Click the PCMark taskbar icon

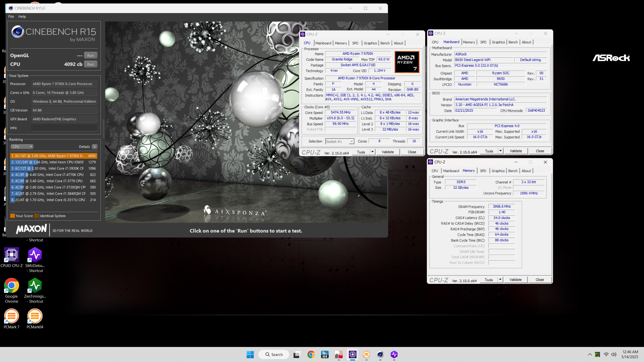pyautogui.click(x=367, y=354)
